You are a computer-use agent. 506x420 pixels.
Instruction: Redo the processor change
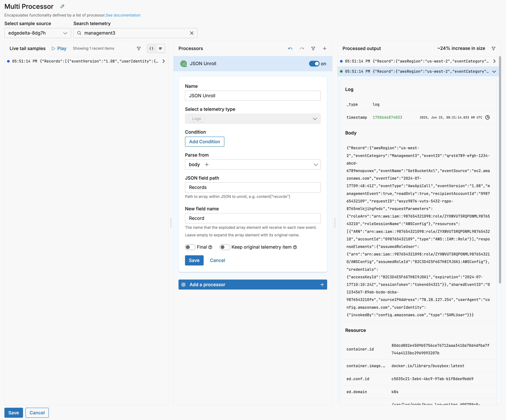tap(302, 49)
